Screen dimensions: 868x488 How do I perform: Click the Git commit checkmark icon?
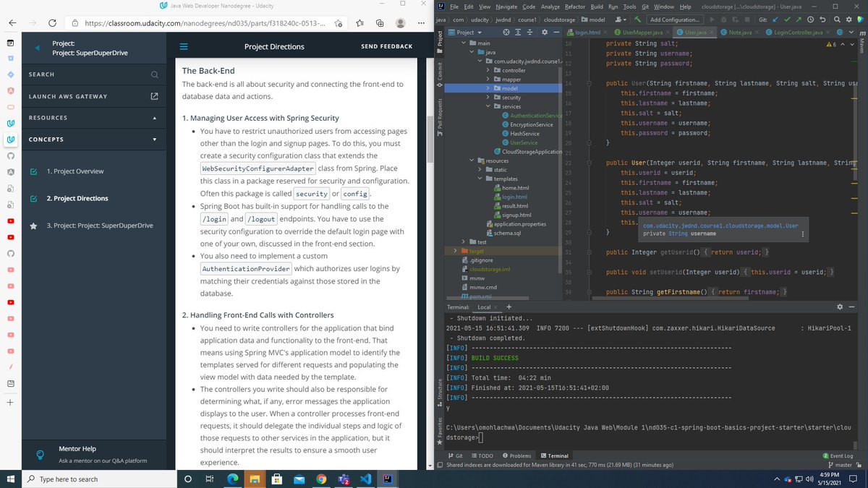[x=786, y=20]
